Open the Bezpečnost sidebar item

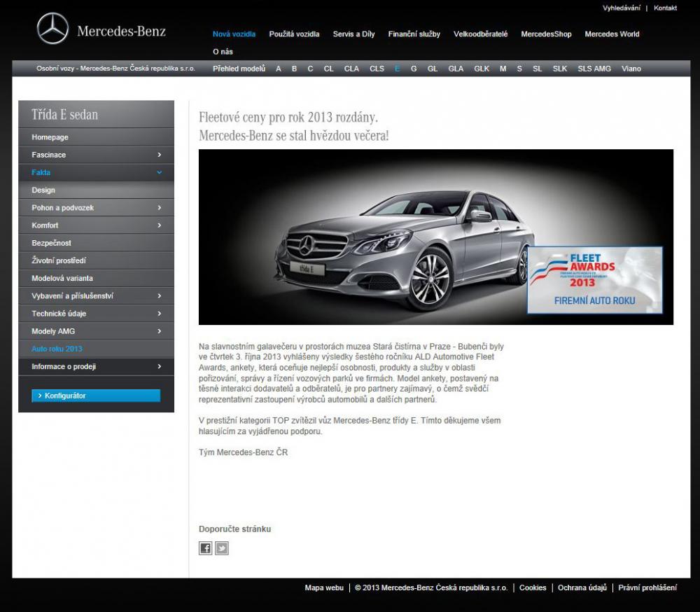pos(96,243)
